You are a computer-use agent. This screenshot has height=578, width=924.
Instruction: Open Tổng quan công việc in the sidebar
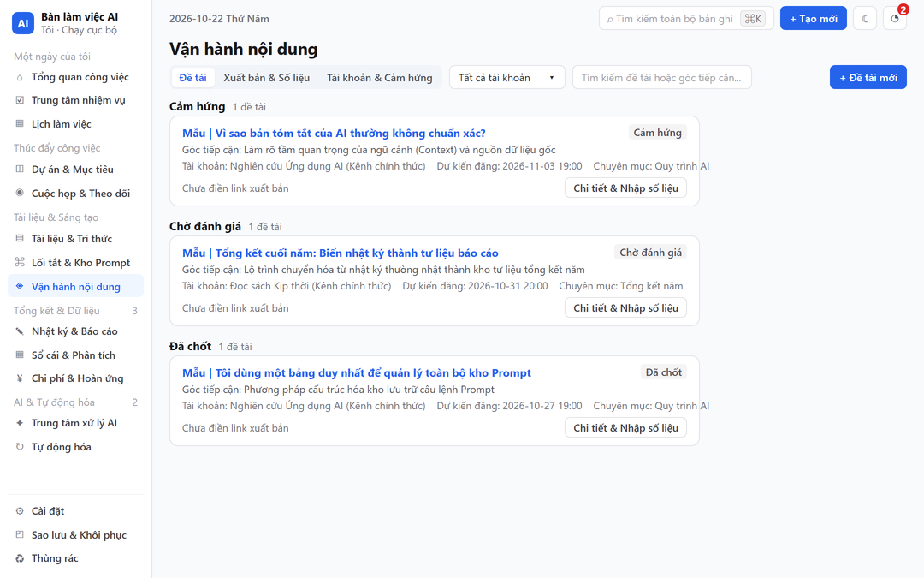tap(75, 77)
